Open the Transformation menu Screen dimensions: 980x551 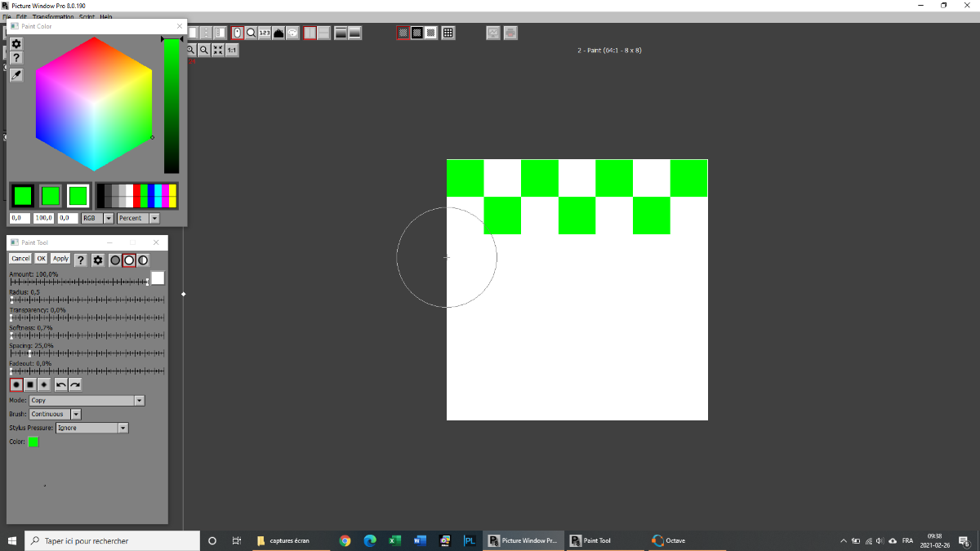tap(53, 16)
